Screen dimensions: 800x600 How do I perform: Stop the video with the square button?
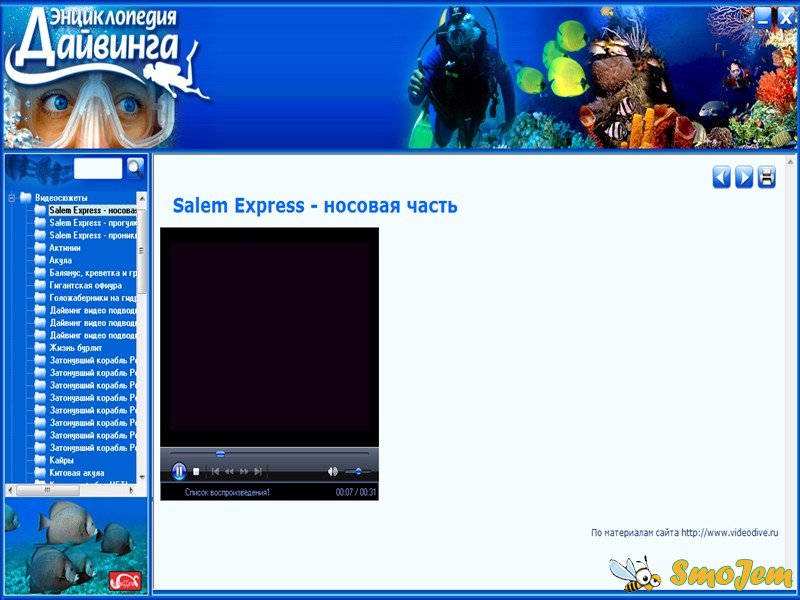point(196,472)
